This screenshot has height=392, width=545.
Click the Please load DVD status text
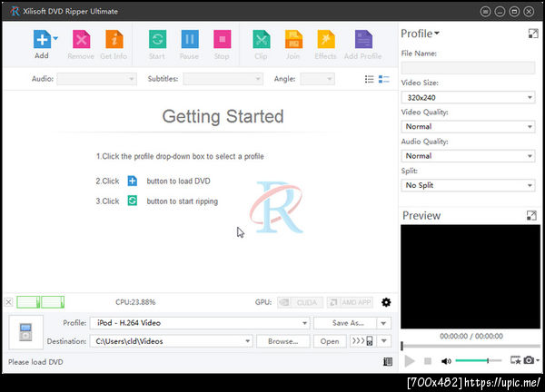[35, 362]
